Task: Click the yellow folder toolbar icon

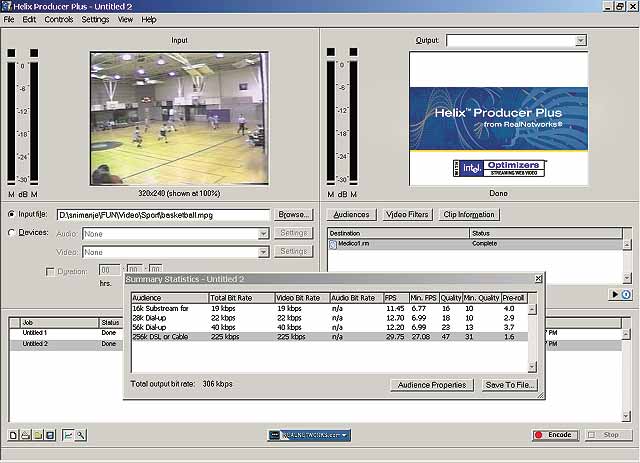Action: (x=38, y=435)
